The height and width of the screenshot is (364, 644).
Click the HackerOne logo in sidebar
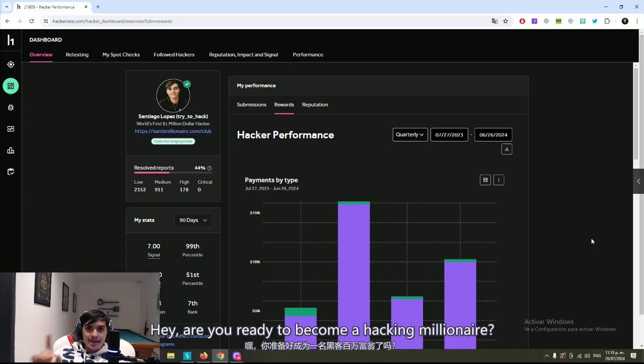[x=11, y=40]
